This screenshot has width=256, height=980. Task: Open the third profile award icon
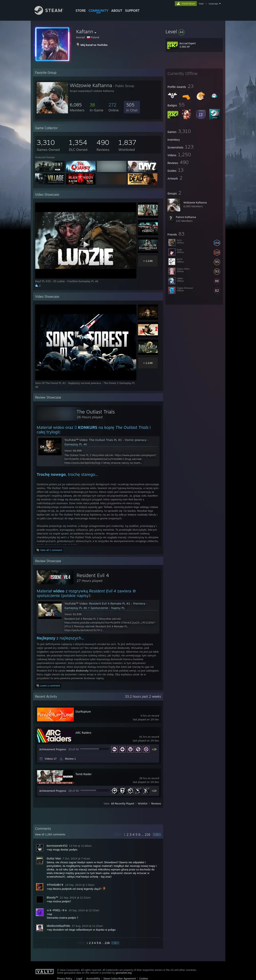pyautogui.click(x=200, y=95)
